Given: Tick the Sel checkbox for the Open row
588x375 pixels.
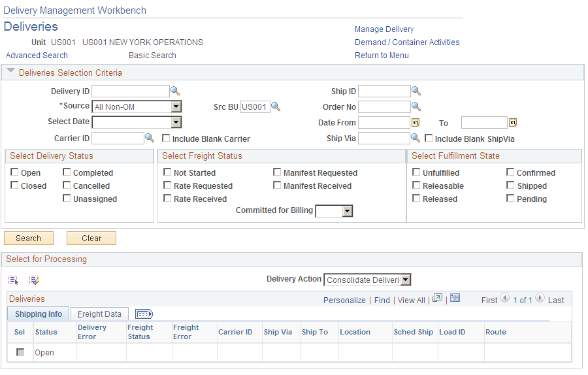Looking at the screenshot, I should (x=20, y=353).
